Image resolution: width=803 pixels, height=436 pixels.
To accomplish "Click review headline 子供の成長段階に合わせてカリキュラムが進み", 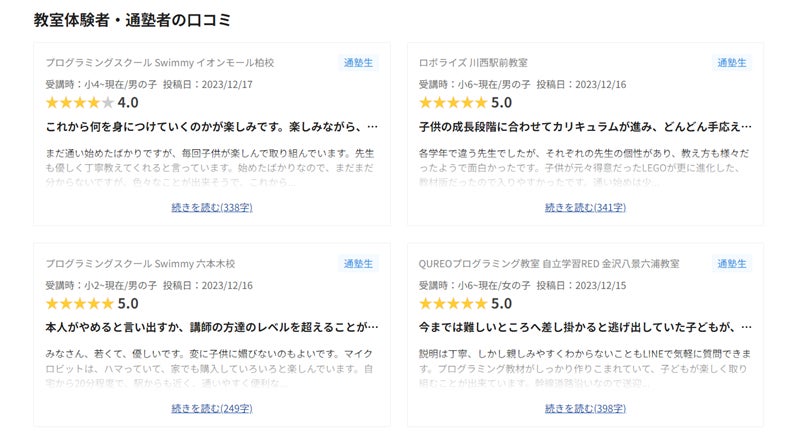I will coord(585,127).
